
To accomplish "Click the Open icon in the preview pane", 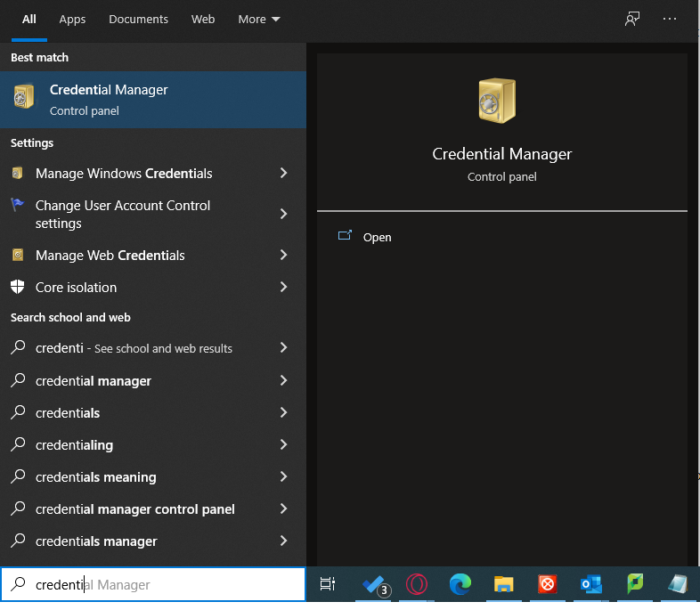I will pos(345,235).
